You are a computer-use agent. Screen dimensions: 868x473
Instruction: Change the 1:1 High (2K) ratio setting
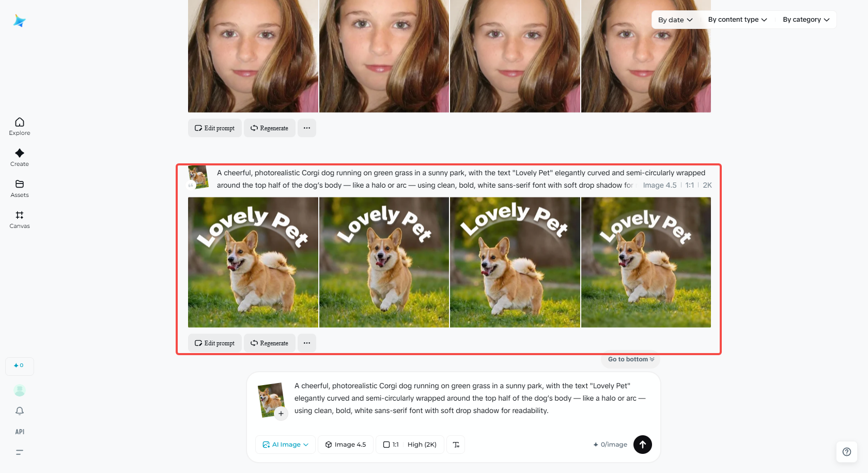[x=410, y=445]
